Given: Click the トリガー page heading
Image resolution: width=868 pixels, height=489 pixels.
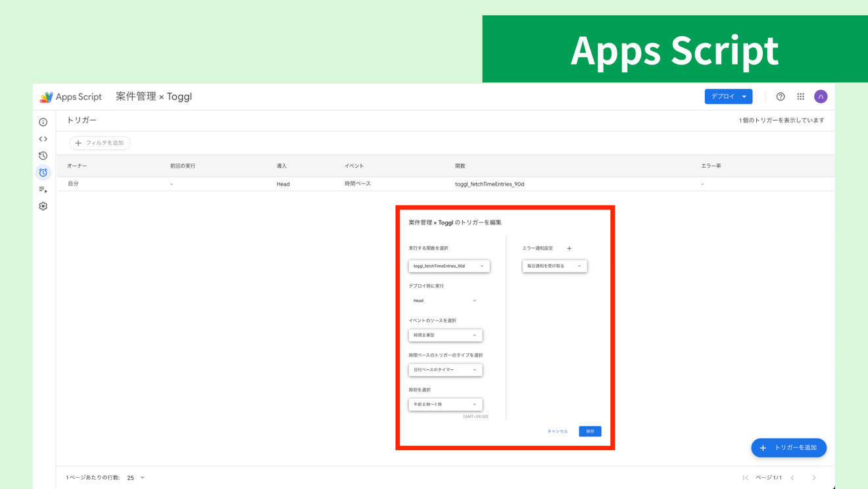Looking at the screenshot, I should coord(82,120).
